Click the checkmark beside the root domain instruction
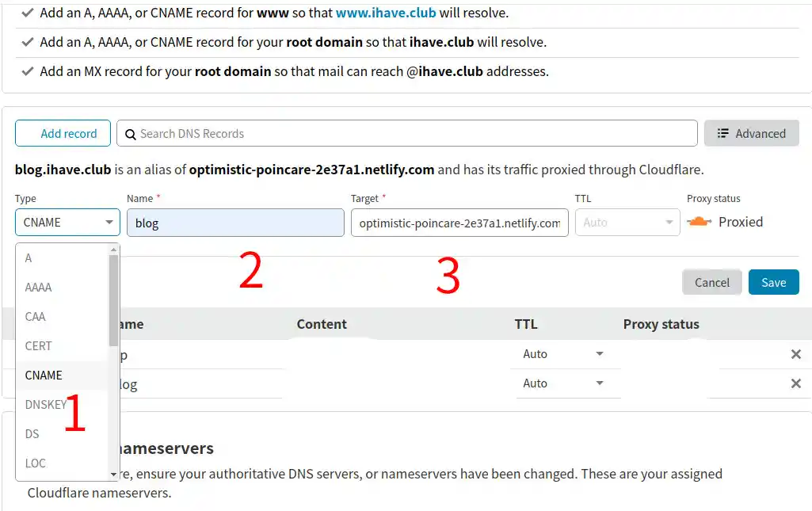 point(29,41)
